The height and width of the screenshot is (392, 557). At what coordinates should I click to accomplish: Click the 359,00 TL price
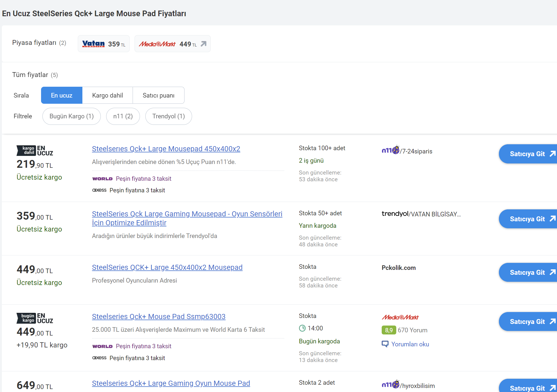35,216
